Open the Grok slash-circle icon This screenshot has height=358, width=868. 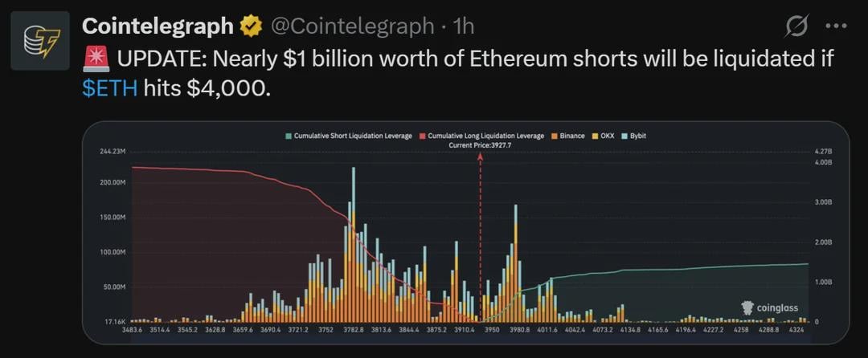[x=797, y=26]
